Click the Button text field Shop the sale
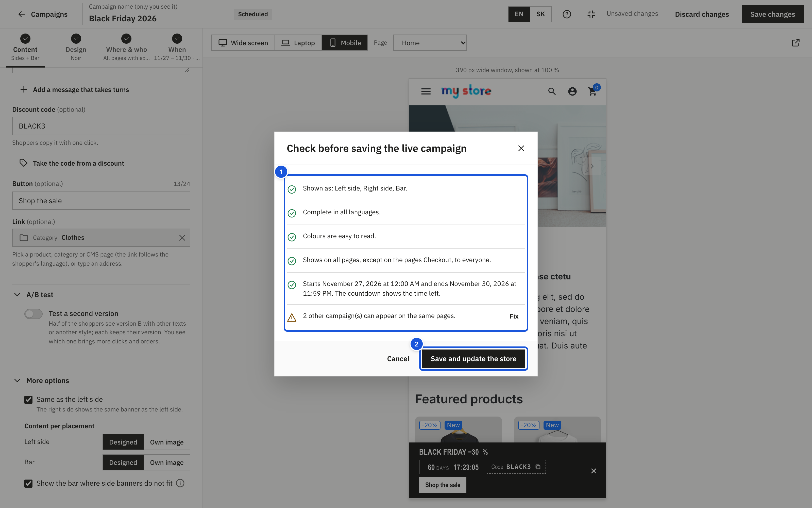This screenshot has height=508, width=812. tap(101, 201)
